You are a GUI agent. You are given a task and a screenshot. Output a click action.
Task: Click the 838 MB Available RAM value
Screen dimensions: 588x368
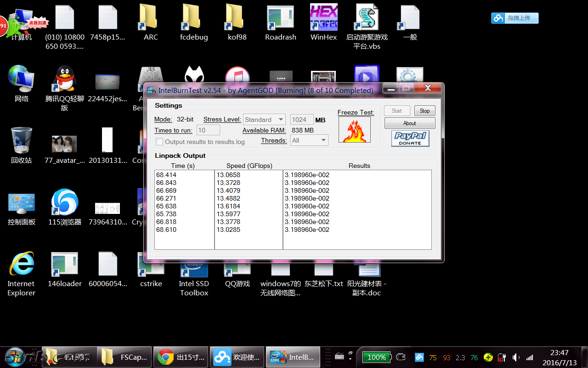303,130
